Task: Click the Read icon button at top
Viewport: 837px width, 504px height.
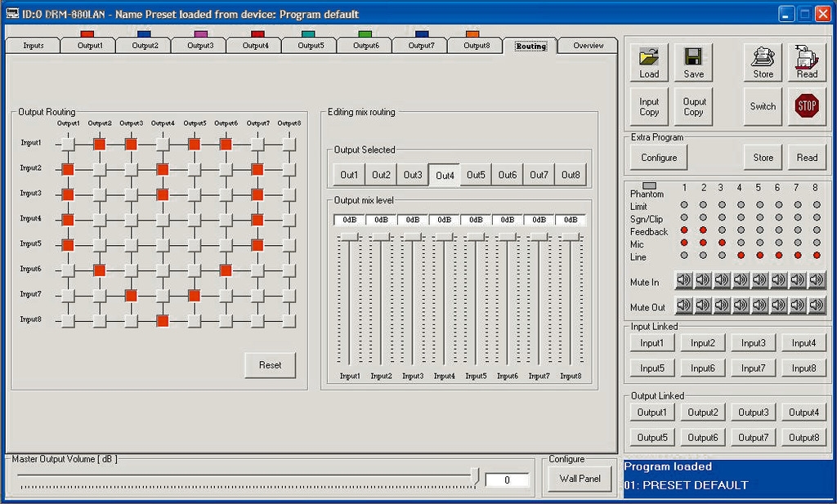Action: [807, 62]
